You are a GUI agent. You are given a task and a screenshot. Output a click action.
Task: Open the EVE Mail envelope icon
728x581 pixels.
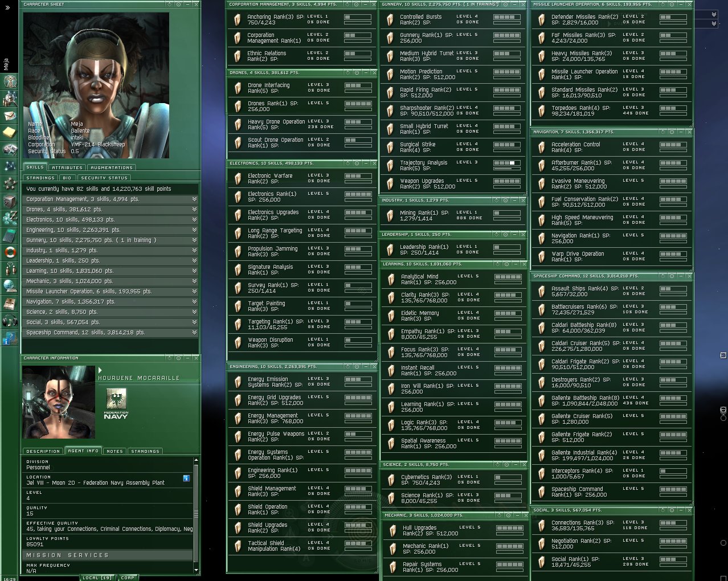pos(10,116)
